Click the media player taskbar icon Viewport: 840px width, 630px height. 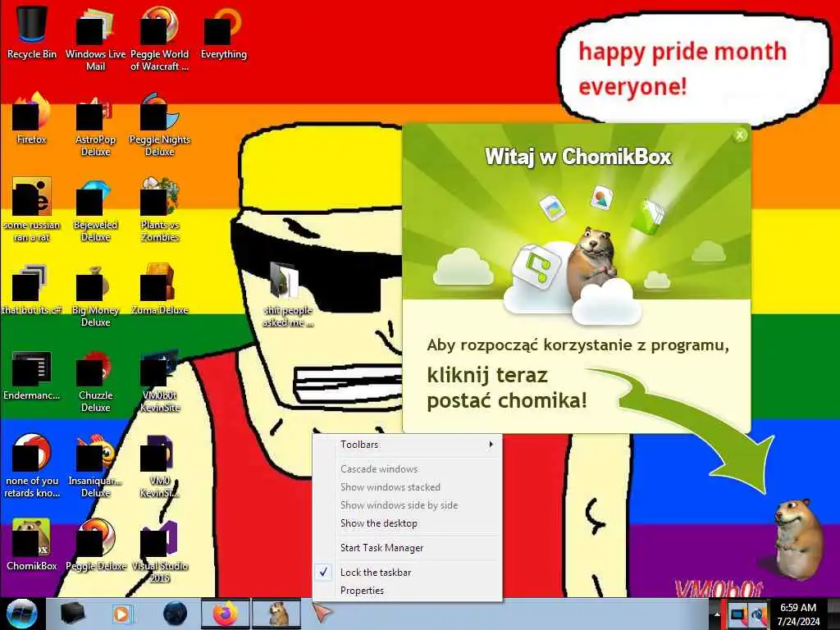(x=121, y=614)
